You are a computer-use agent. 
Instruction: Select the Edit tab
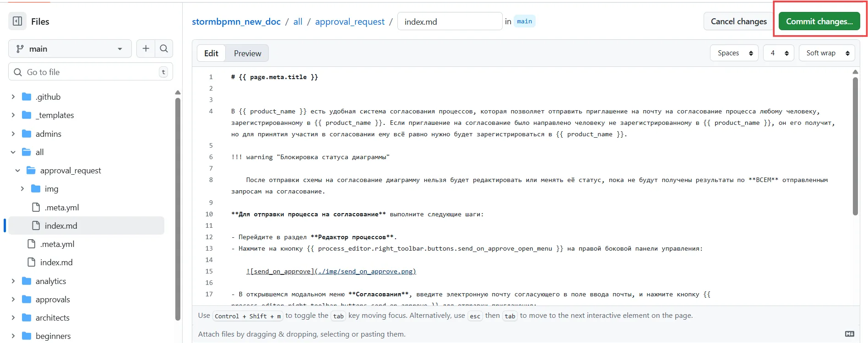211,54
